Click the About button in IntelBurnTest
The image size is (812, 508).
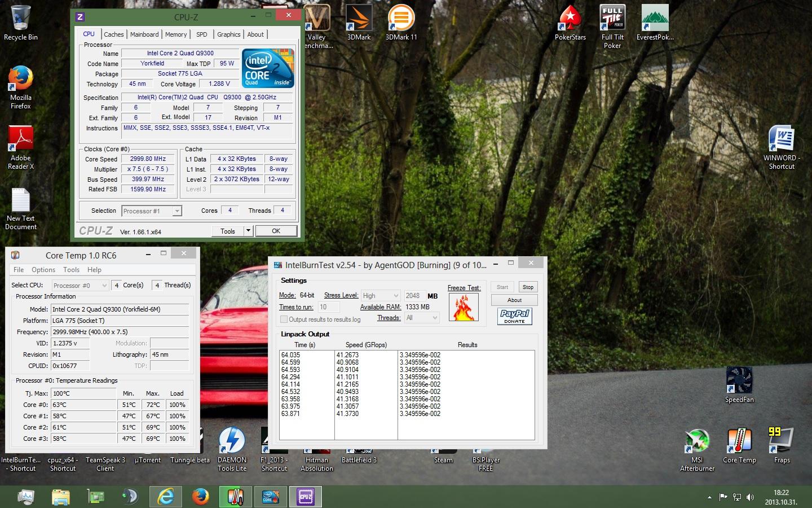514,300
